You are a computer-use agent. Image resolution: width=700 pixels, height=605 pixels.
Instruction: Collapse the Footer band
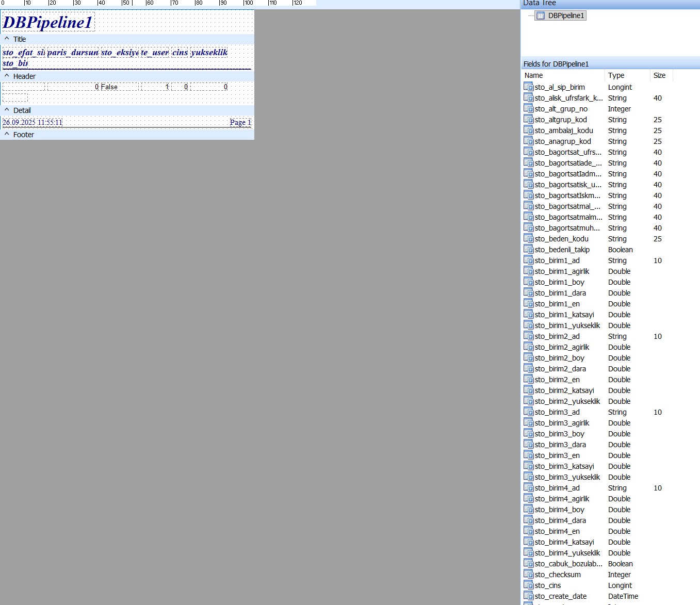point(7,135)
